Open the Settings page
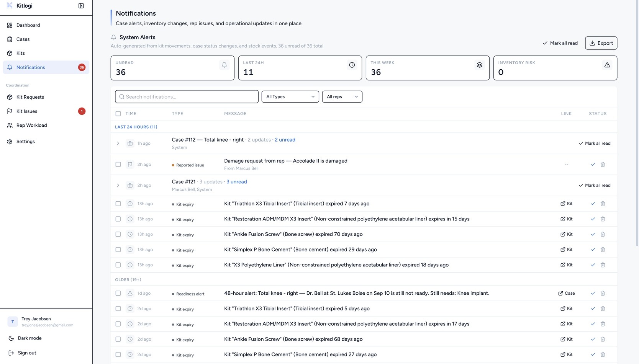 (46, 142)
